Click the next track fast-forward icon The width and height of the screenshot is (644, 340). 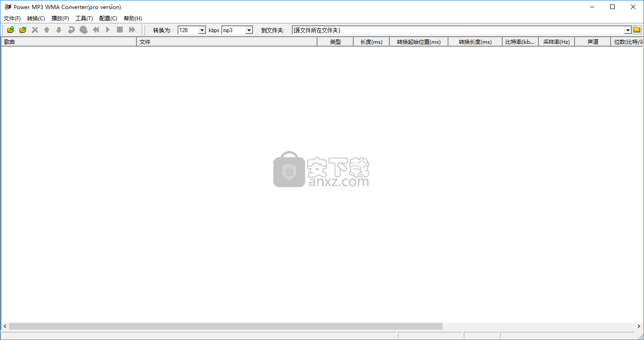132,30
